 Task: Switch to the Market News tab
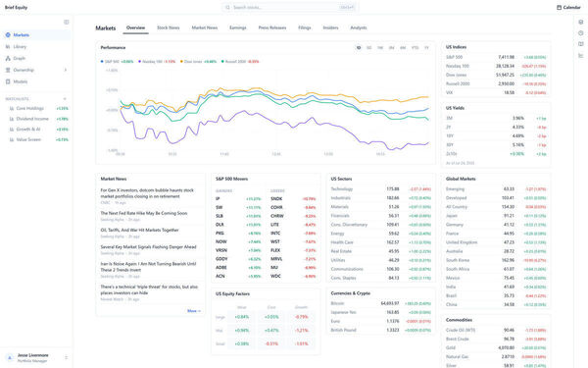pyautogui.click(x=205, y=27)
